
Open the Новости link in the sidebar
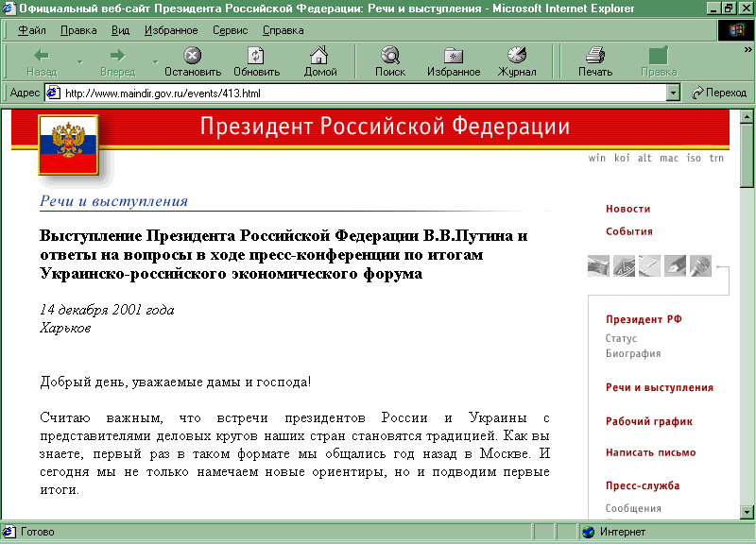(627, 209)
